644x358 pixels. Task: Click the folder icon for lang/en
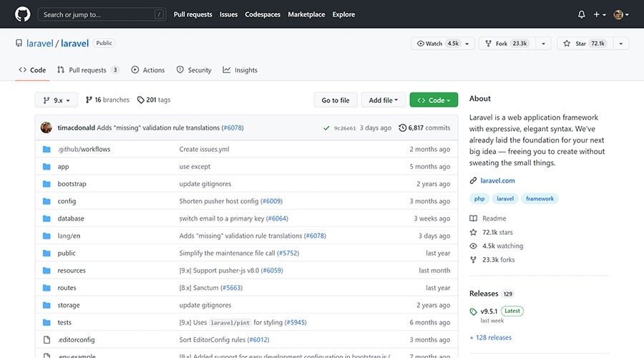tap(47, 236)
